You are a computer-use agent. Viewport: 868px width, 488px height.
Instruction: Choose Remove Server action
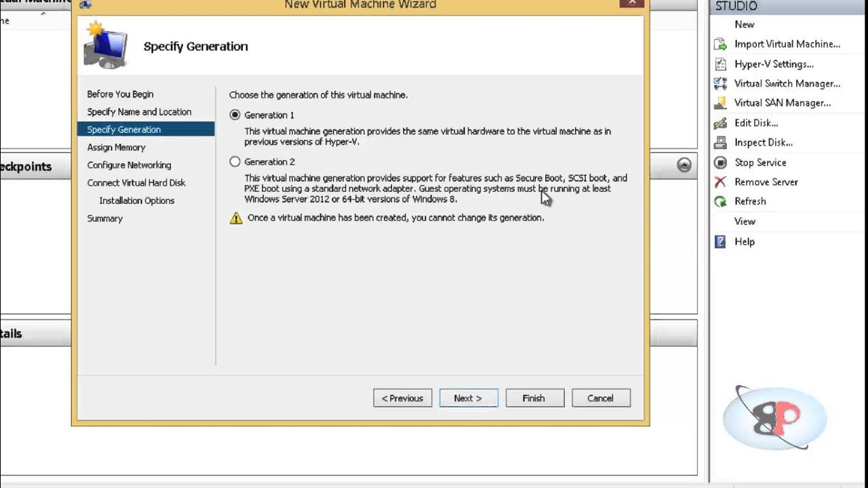click(766, 182)
